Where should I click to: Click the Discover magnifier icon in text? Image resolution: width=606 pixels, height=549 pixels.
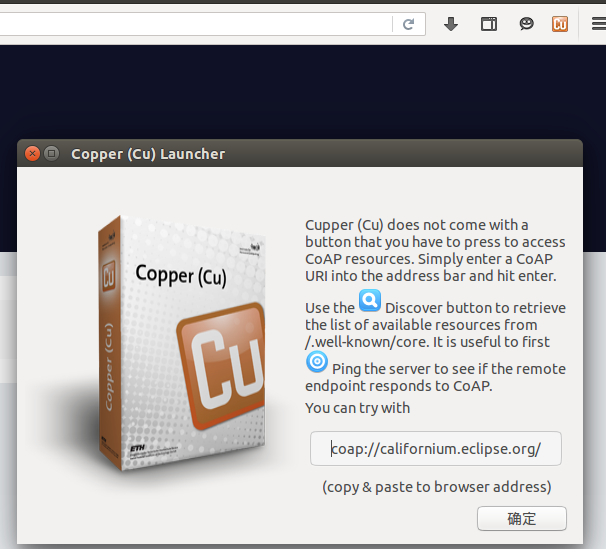point(370,300)
